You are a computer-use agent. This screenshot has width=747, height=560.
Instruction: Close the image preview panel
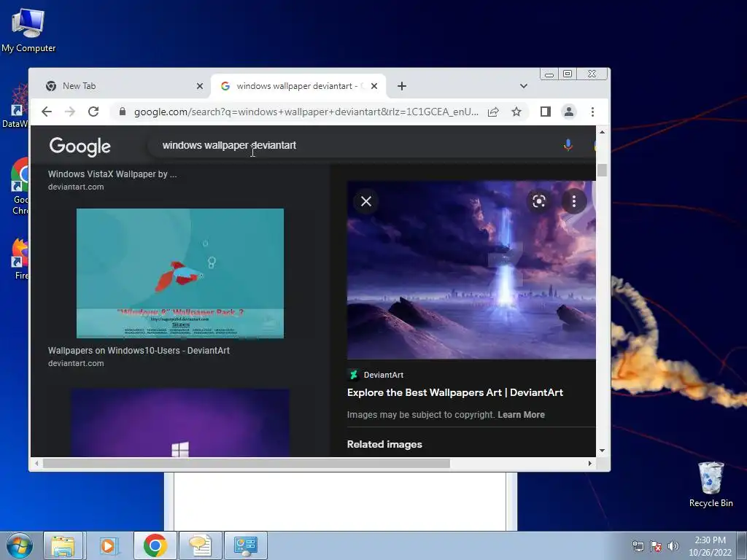pyautogui.click(x=366, y=201)
